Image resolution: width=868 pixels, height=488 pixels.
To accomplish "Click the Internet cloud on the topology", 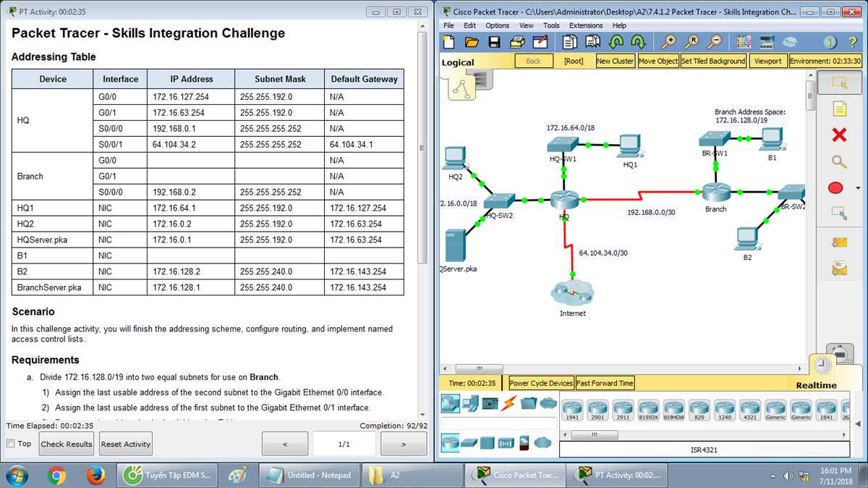I will (x=571, y=293).
